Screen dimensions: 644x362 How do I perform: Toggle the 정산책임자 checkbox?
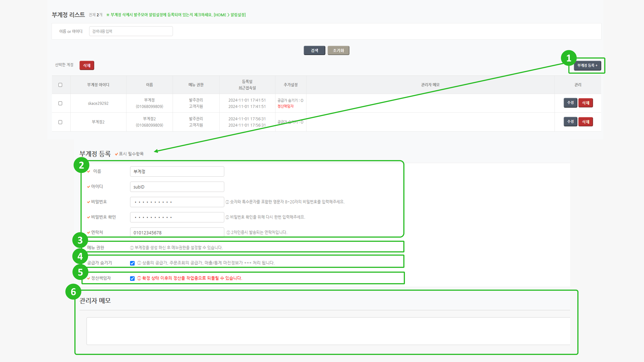point(132,278)
